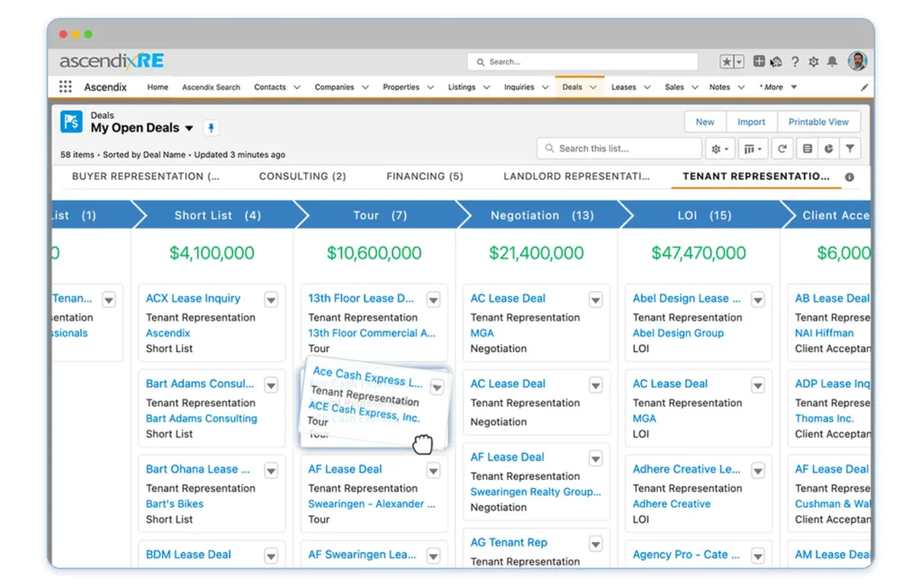Select the Consulting (2) tab
This screenshot has width=922, height=588.
pos(302,176)
